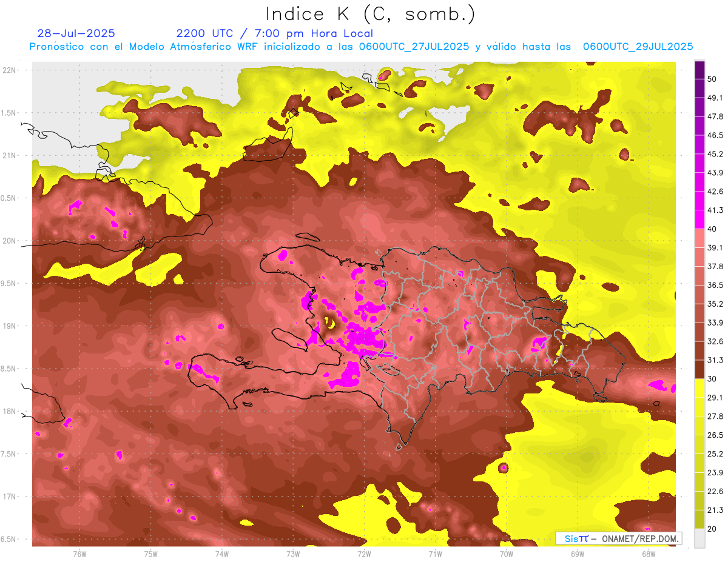Click the 'Indice K (C, somb.)' title
The image size is (728, 562).
tap(371, 15)
